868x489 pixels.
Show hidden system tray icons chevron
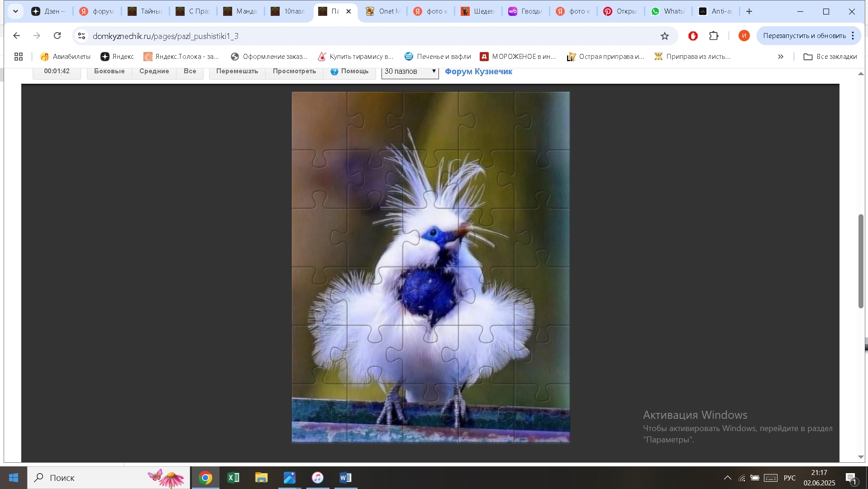(727, 478)
